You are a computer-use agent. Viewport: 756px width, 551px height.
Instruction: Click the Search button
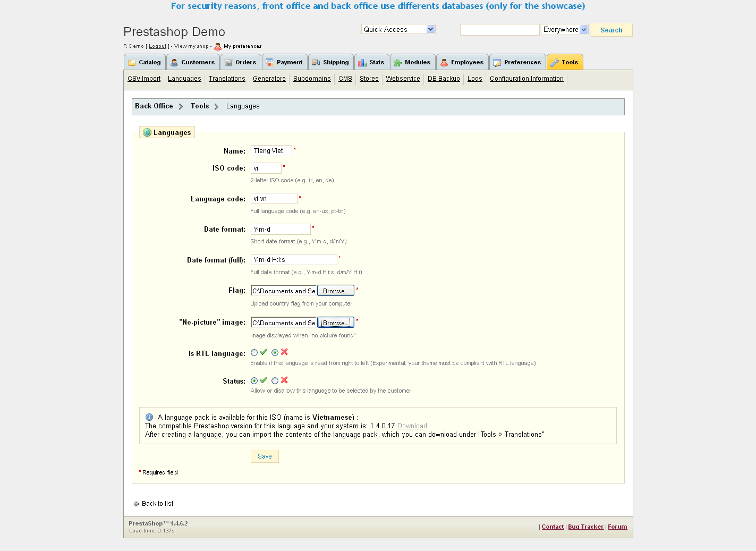click(x=611, y=30)
